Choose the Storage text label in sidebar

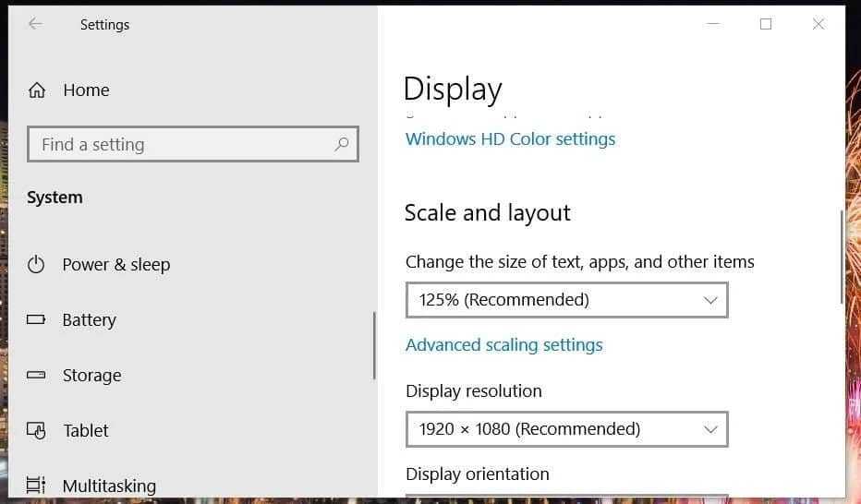tap(91, 376)
